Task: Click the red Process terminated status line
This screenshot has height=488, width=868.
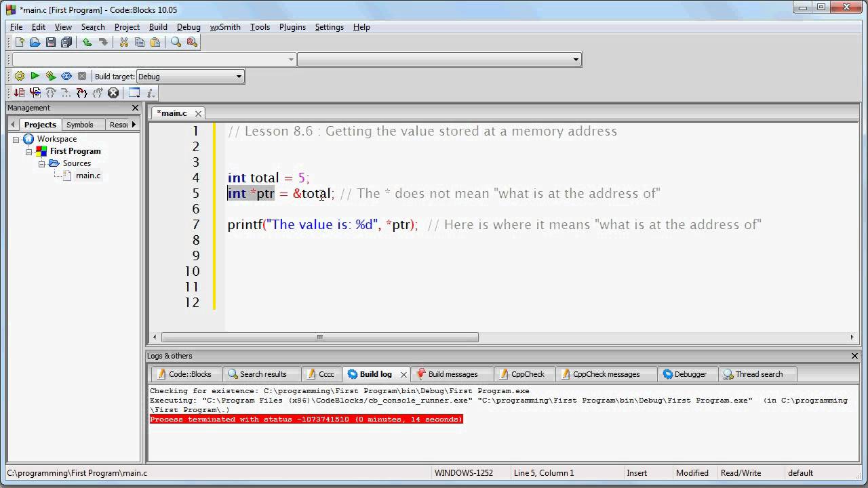Action: click(x=306, y=420)
